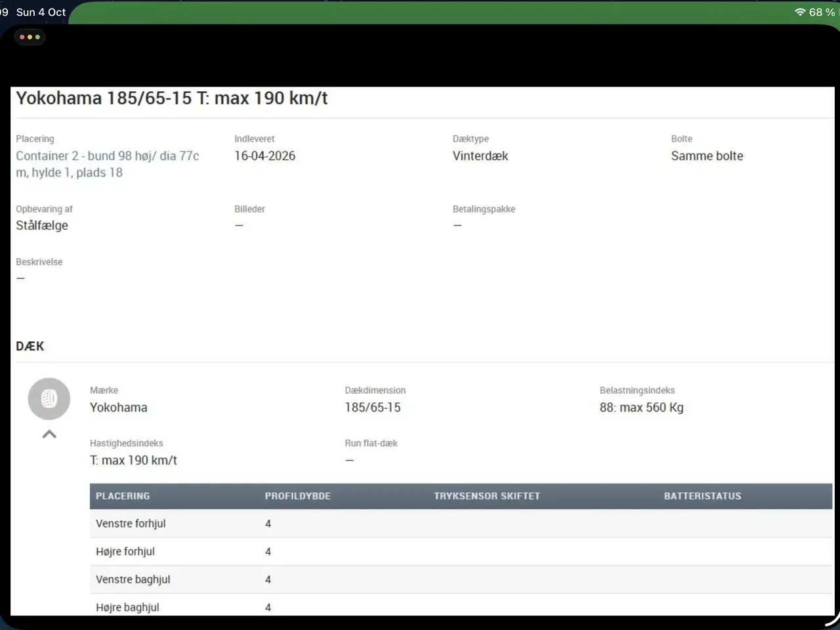Select the Højre forhjul row

(x=461, y=552)
